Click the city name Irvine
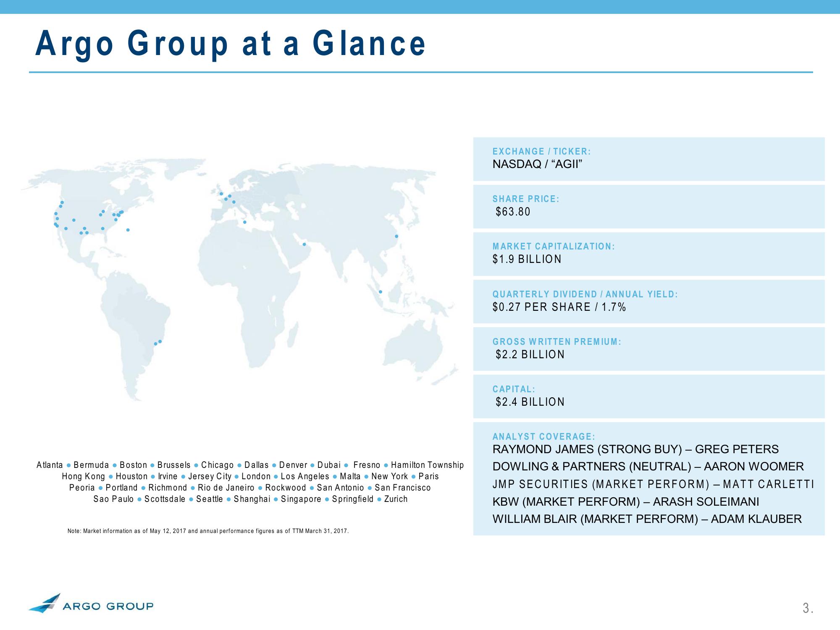840x630 pixels. point(168,476)
